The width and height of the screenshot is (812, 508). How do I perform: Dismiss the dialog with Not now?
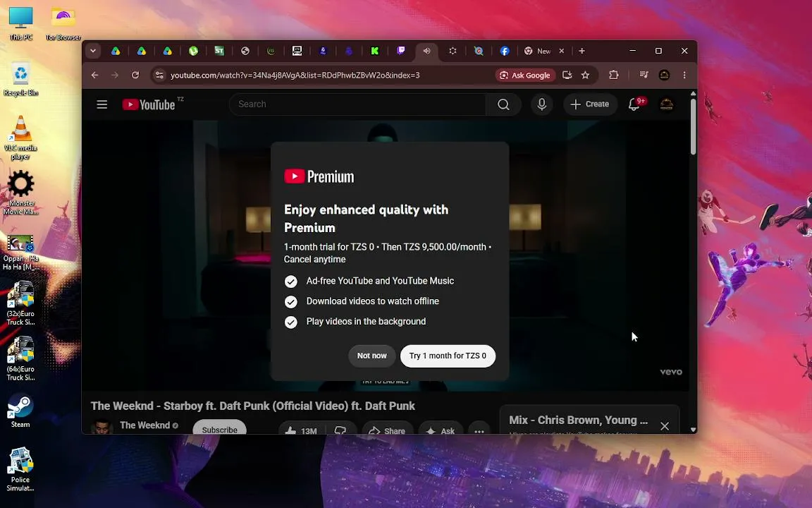click(x=372, y=356)
